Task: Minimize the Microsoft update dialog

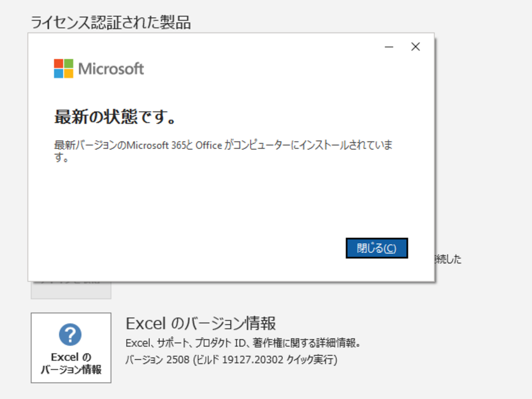Action: tap(389, 47)
